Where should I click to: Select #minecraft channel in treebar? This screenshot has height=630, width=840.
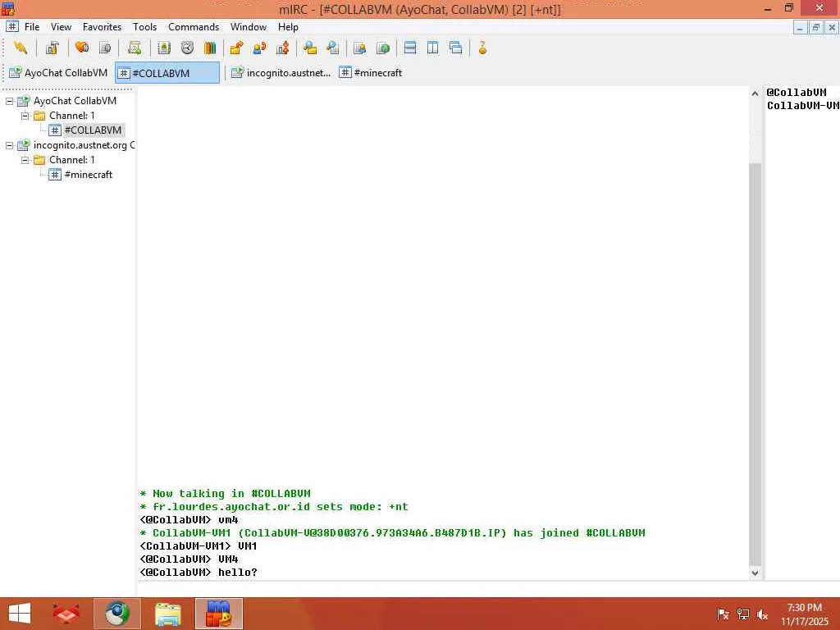point(88,175)
